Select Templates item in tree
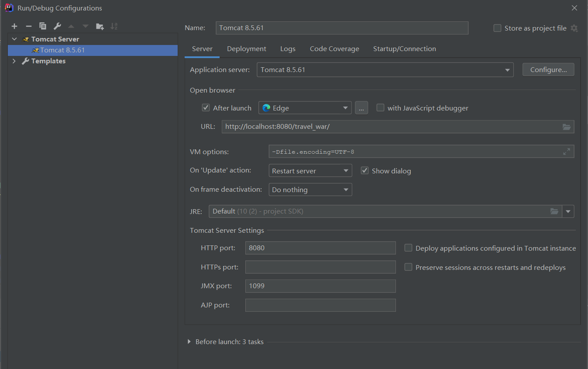This screenshot has height=369, width=588. (48, 61)
